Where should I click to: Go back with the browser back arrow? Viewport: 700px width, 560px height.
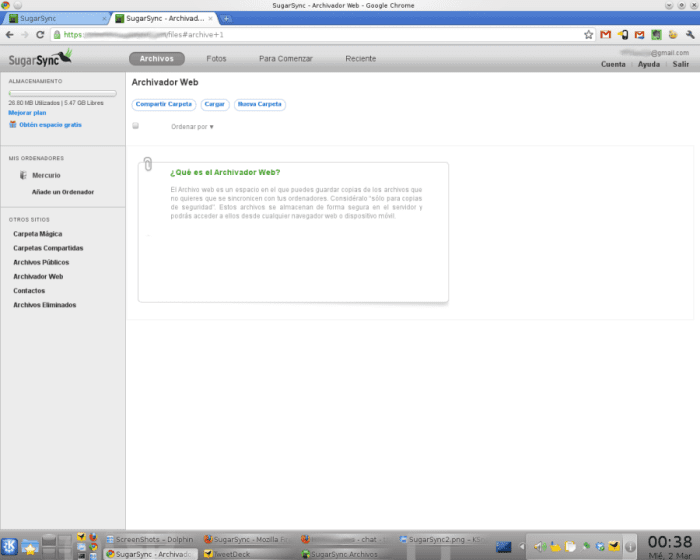pyautogui.click(x=9, y=34)
